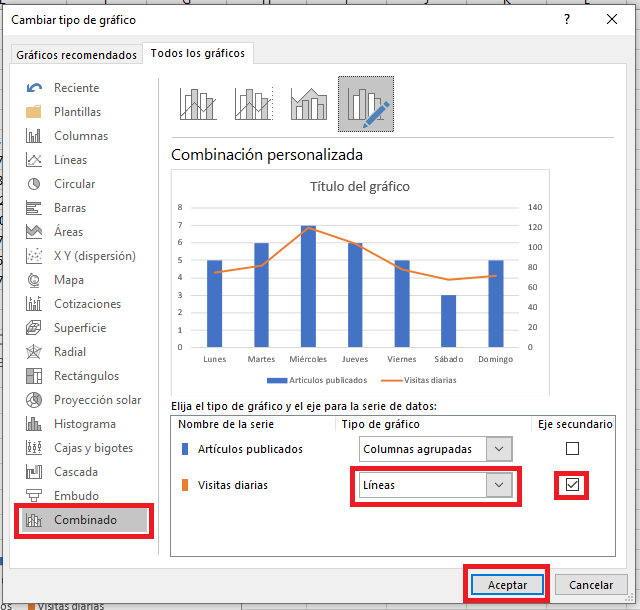The height and width of the screenshot is (610, 640).
Task: Choose the column-line on secondary axis icon
Action: pos(254,104)
